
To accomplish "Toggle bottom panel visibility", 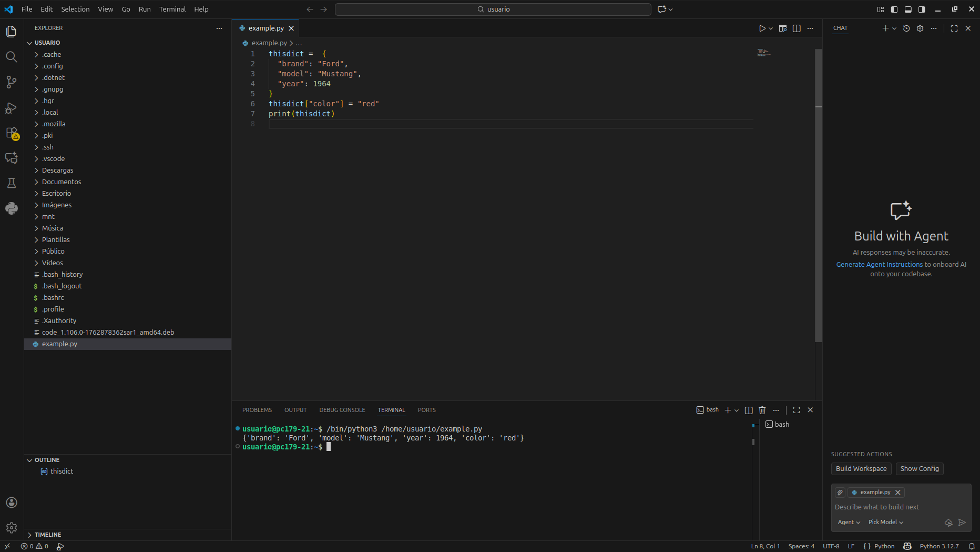I will (x=908, y=9).
